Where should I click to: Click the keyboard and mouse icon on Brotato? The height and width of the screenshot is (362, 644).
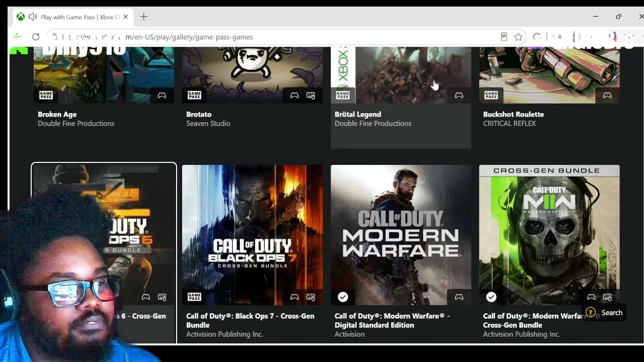coord(311,95)
